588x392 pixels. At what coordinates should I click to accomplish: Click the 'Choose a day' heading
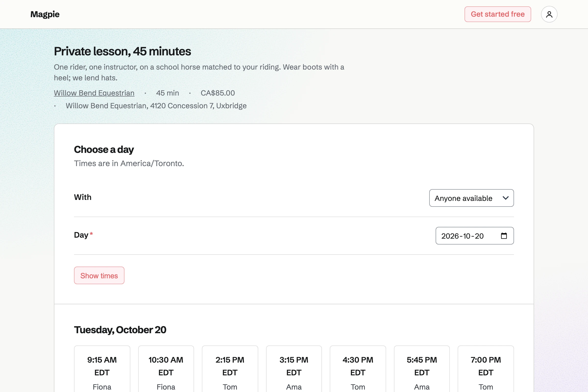tap(104, 150)
